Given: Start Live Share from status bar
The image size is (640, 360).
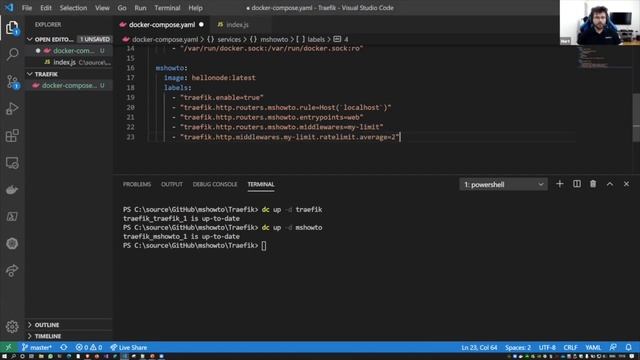Looking at the screenshot, I should click(129, 347).
